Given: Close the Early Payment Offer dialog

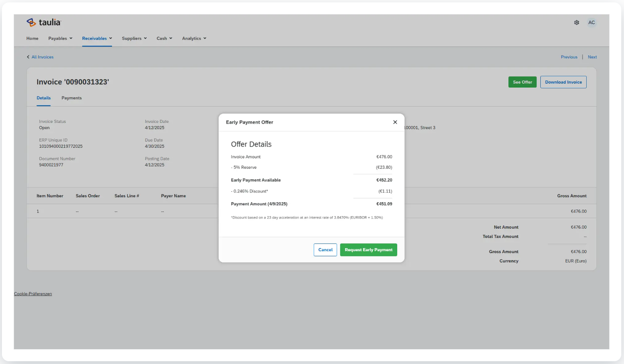Looking at the screenshot, I should [x=395, y=122].
